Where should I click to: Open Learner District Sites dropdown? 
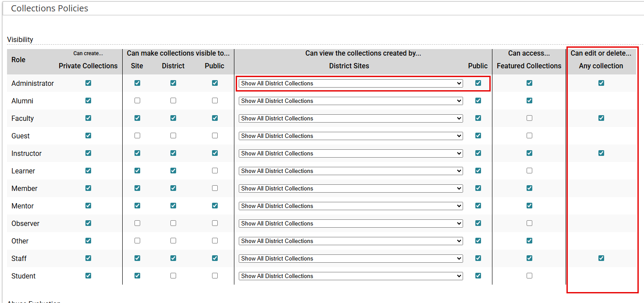[x=351, y=171]
